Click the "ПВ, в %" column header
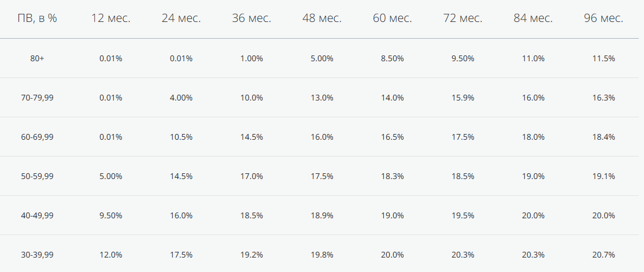The image size is (644, 272). pyautogui.click(x=37, y=18)
